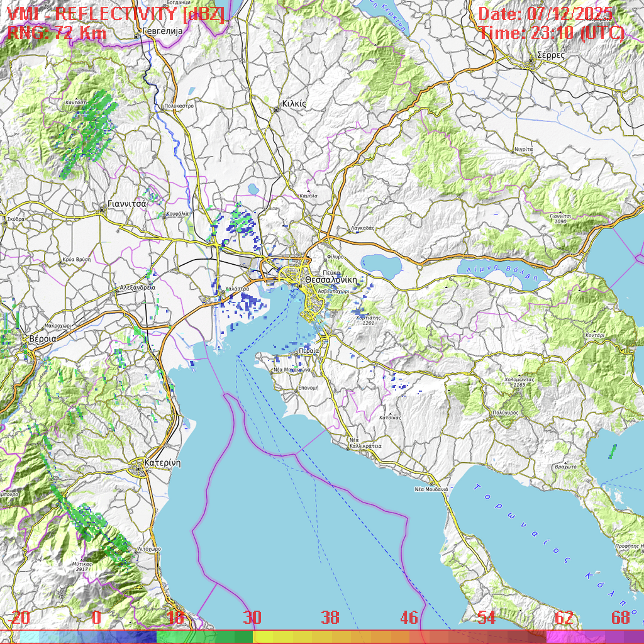644x644 pixels.
Task: Click the Πολύγυρος town label
Action: pos(504,412)
